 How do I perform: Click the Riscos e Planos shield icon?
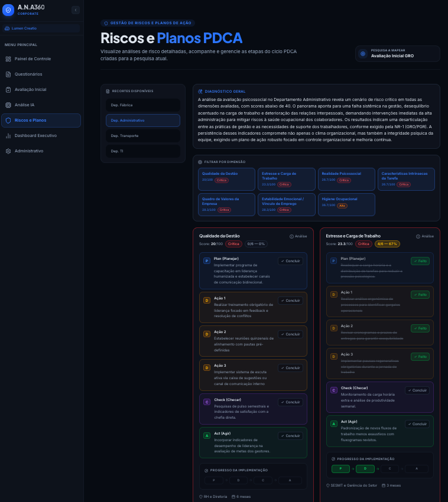[x=8, y=120]
